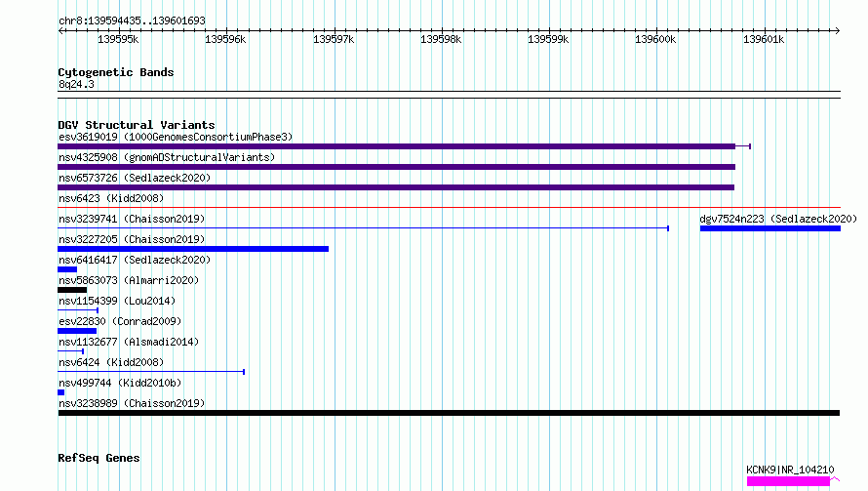Image resolution: width=868 pixels, height=491 pixels.
Task: Click the nsv6423 (Kidd2008) label
Action: (x=111, y=198)
